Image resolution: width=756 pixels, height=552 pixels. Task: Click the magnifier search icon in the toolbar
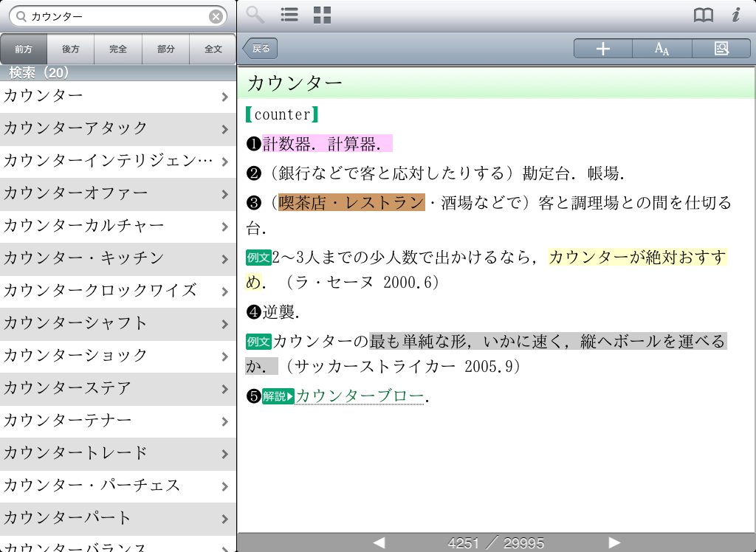click(x=255, y=15)
